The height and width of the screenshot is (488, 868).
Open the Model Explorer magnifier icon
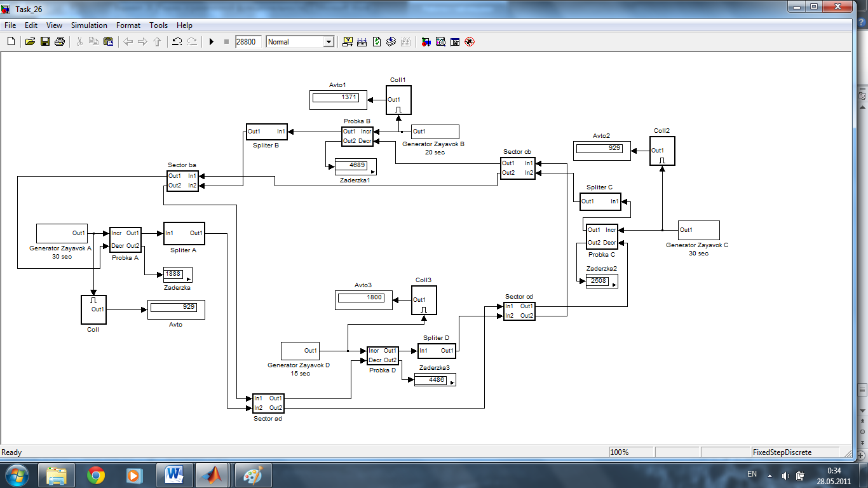[x=440, y=42]
